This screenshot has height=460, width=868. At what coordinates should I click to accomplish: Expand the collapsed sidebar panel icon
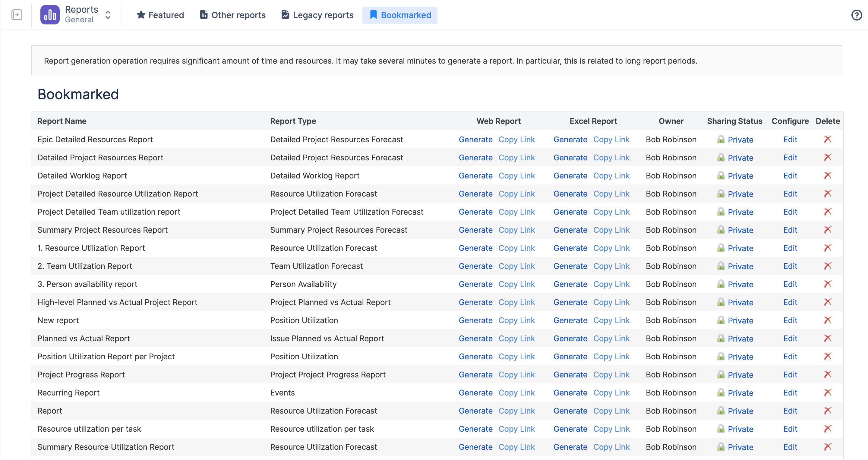pyautogui.click(x=17, y=15)
